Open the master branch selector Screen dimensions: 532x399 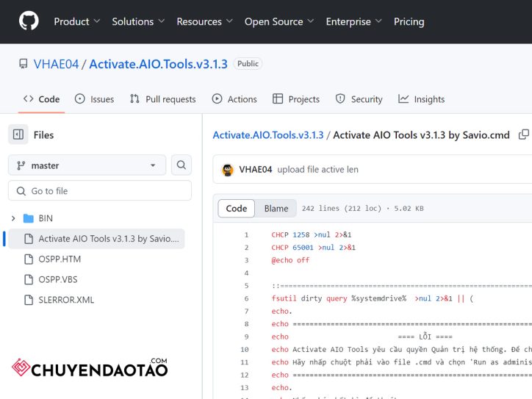87,165
